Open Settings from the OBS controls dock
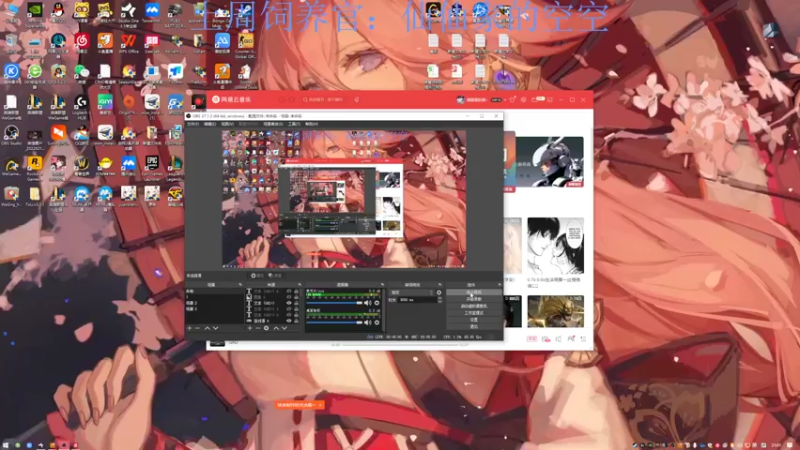Image resolution: width=800 pixels, height=450 pixels. (473, 319)
